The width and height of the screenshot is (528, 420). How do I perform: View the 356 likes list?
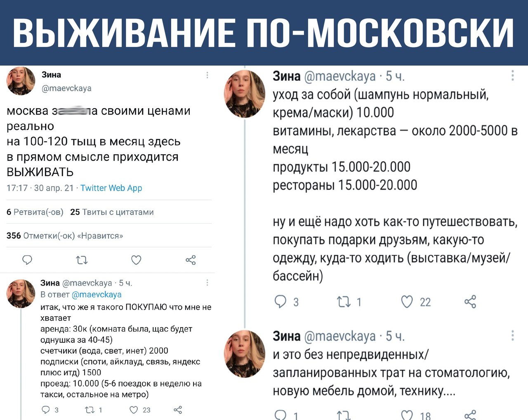click(65, 236)
